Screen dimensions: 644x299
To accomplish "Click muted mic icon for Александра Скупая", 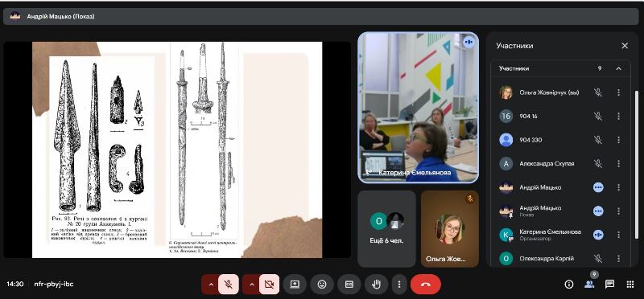I will [x=598, y=164].
